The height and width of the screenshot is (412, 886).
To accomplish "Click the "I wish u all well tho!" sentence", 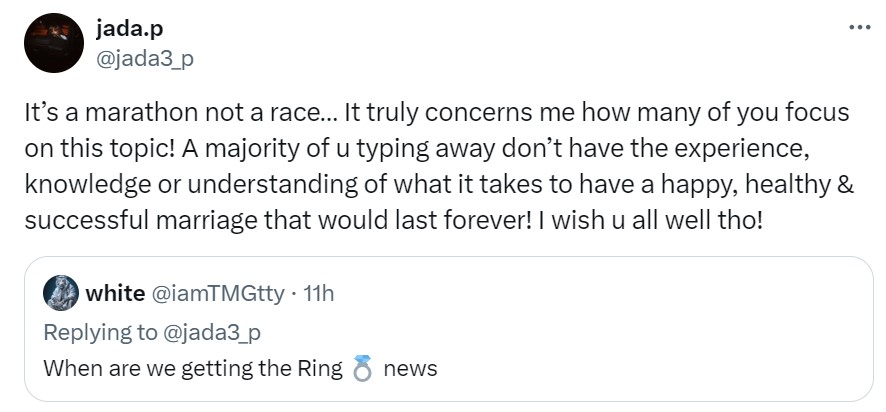I will coord(651,220).
